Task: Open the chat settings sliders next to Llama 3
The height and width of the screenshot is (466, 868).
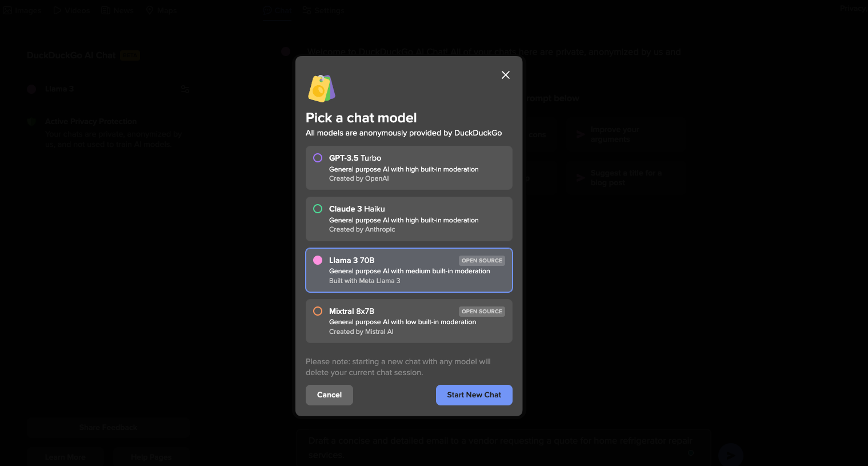Action: click(x=185, y=89)
